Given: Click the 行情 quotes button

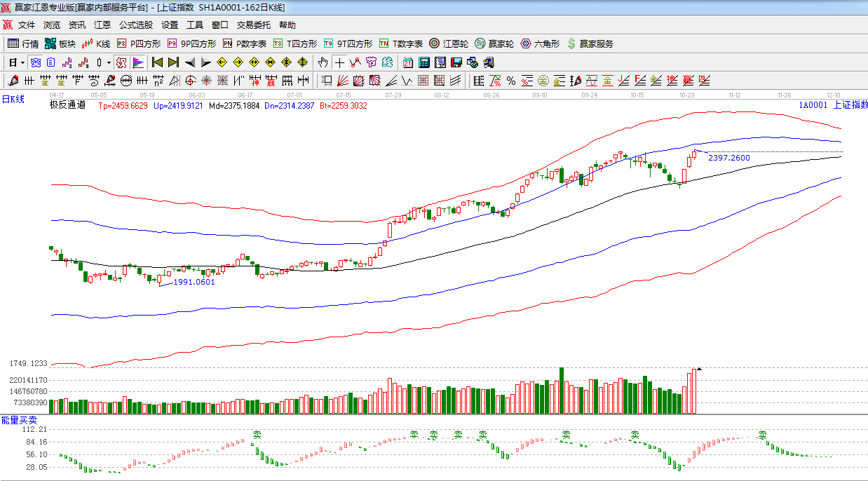Looking at the screenshot, I should click(23, 43).
